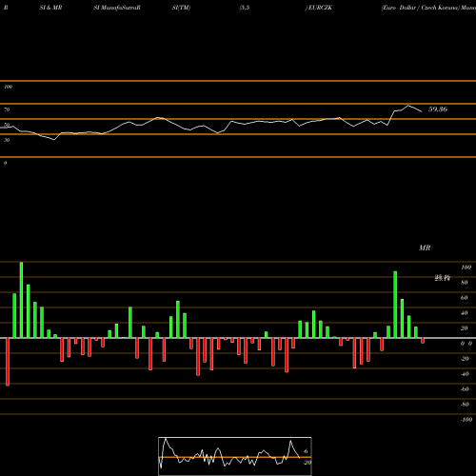
Task: Click the last small red MR bar
Action: pos(423,341)
